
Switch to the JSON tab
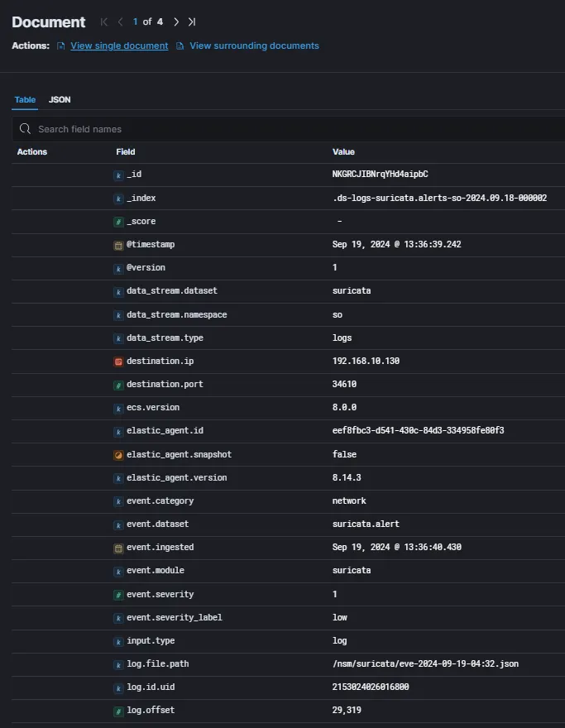60,99
